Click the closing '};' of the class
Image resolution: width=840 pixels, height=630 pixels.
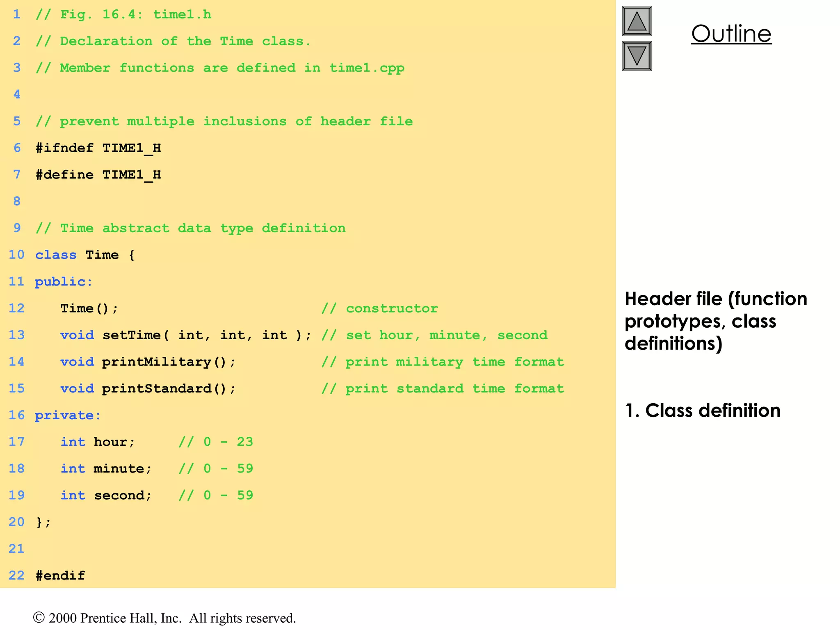[x=43, y=522]
